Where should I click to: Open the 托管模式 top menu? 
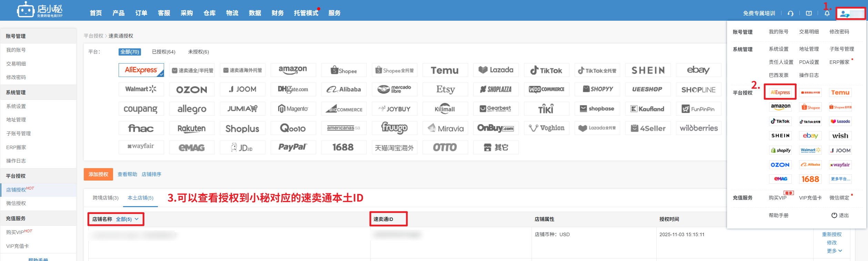coord(306,13)
